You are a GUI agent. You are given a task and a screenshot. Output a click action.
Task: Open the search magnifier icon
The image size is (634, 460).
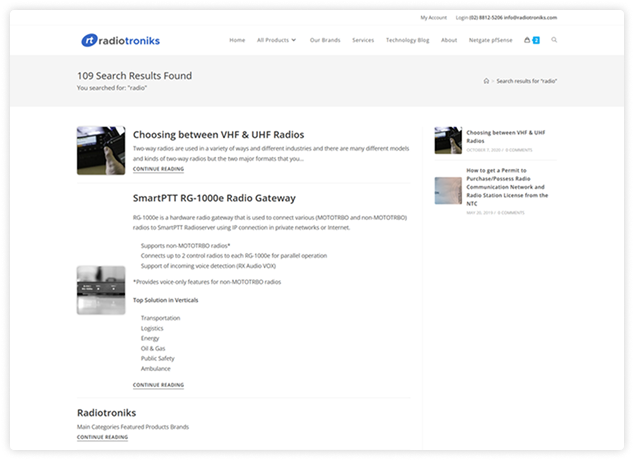[554, 40]
